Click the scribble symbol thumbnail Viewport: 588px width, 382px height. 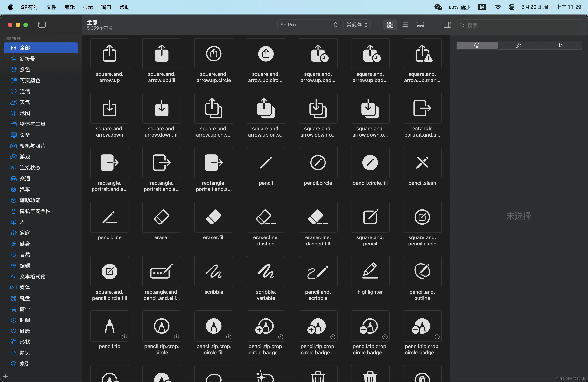pyautogui.click(x=214, y=271)
